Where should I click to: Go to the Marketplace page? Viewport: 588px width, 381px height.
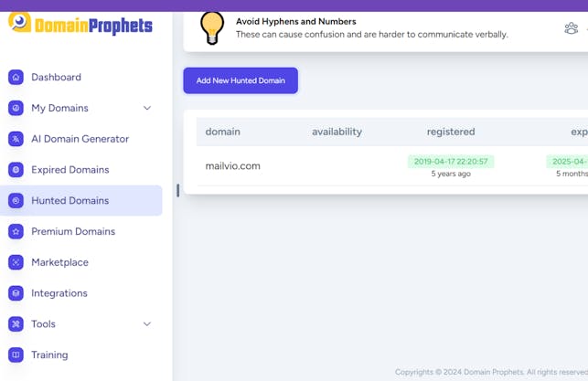[59, 262]
